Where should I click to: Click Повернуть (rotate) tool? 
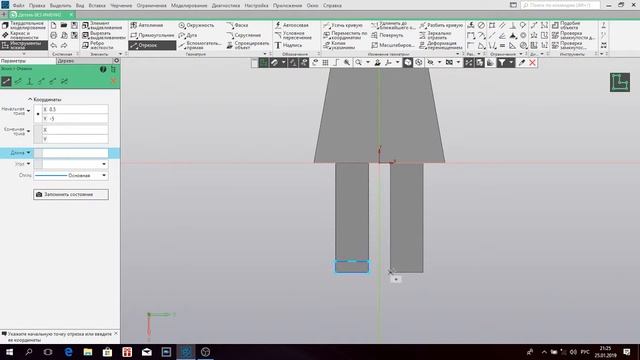pos(387,36)
